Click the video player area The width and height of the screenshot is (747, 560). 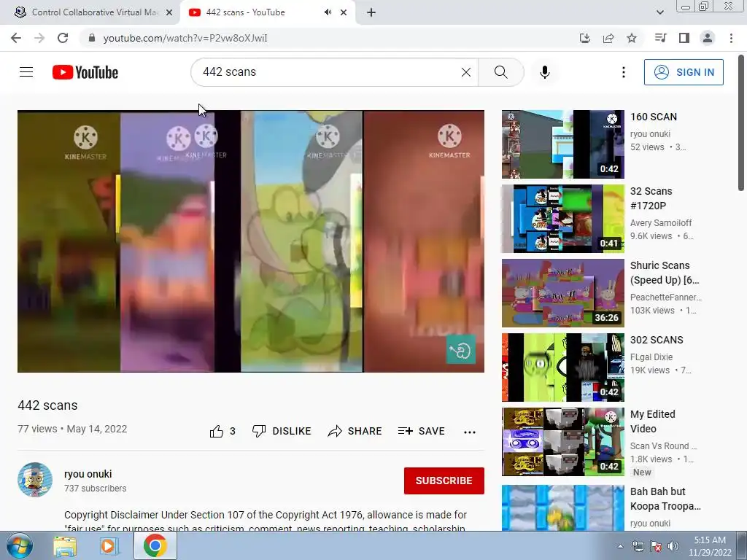pos(251,241)
